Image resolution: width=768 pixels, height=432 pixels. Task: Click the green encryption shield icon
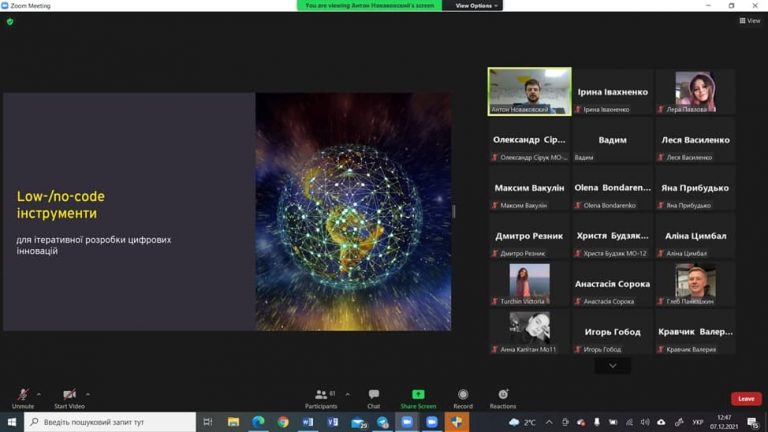click(10, 21)
